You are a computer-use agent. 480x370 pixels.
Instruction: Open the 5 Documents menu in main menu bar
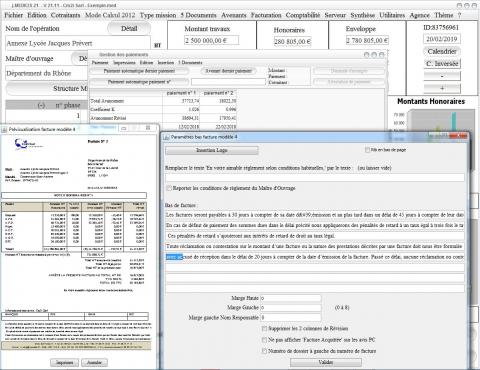coord(198,15)
